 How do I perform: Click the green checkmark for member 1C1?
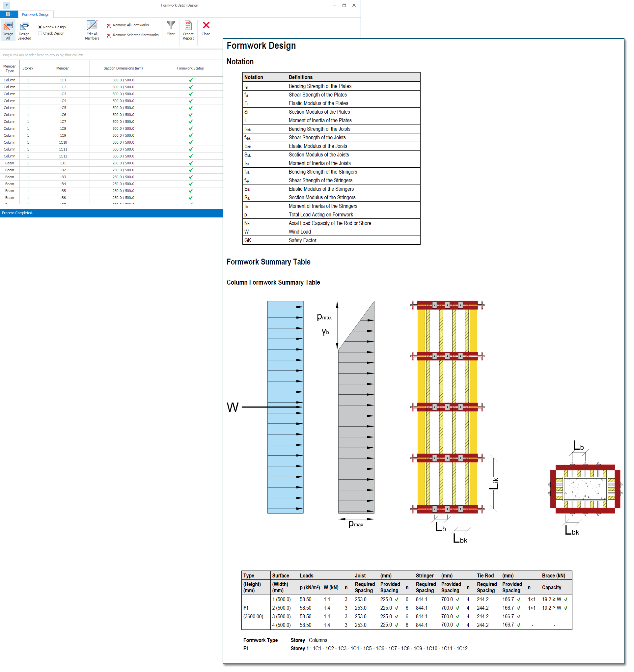point(191,80)
